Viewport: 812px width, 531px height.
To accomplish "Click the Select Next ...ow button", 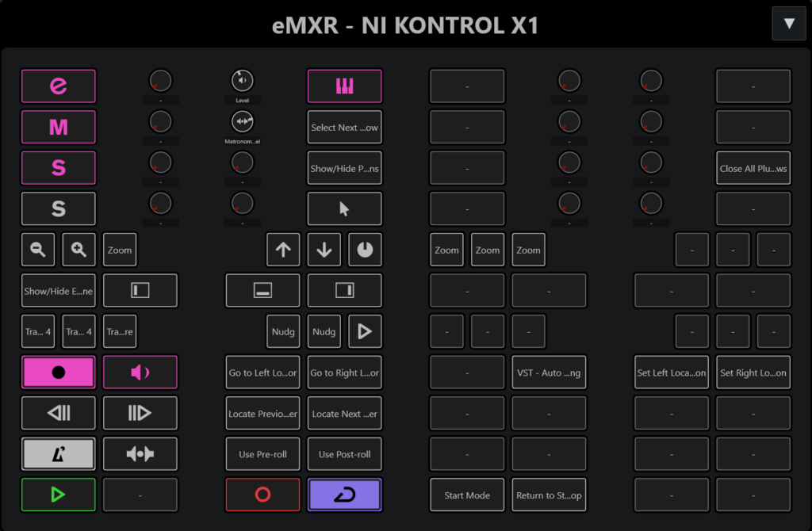I will 344,127.
